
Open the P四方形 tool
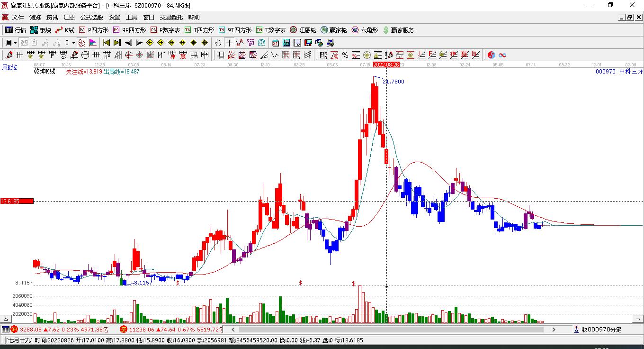94,30
